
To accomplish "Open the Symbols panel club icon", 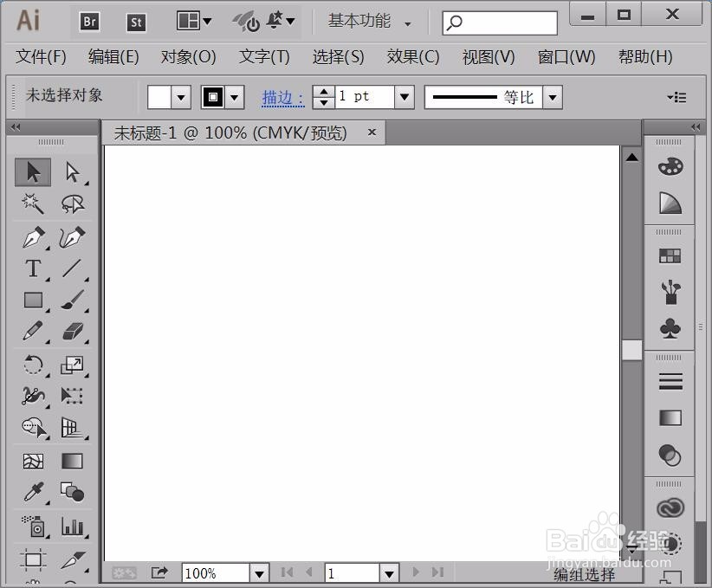I will [x=670, y=328].
